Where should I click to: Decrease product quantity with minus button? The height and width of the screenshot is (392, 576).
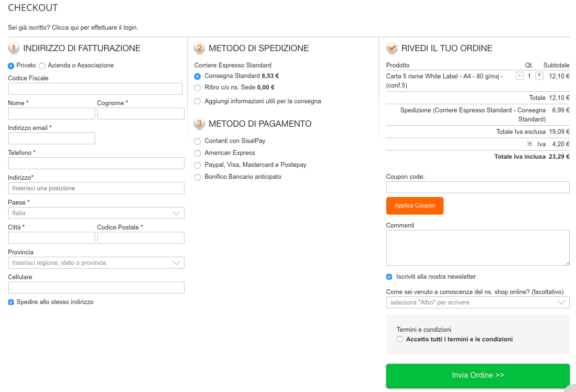pos(520,76)
